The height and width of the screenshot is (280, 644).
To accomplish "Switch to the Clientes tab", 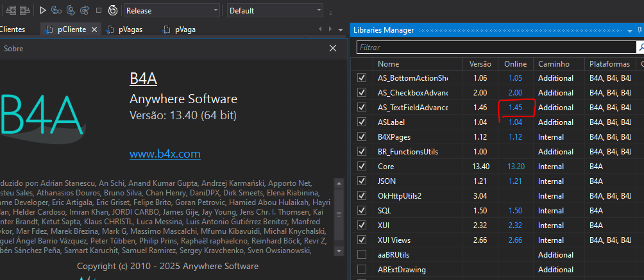I will tap(12, 29).
